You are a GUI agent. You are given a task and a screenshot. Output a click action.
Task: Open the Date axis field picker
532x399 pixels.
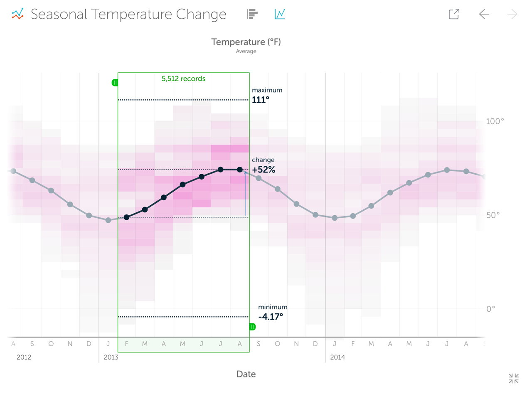click(x=246, y=374)
